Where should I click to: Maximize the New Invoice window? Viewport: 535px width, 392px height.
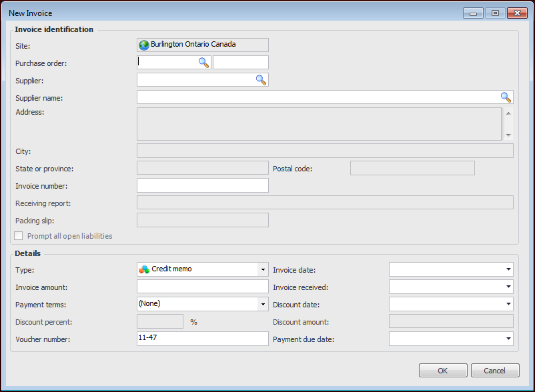pyautogui.click(x=494, y=13)
